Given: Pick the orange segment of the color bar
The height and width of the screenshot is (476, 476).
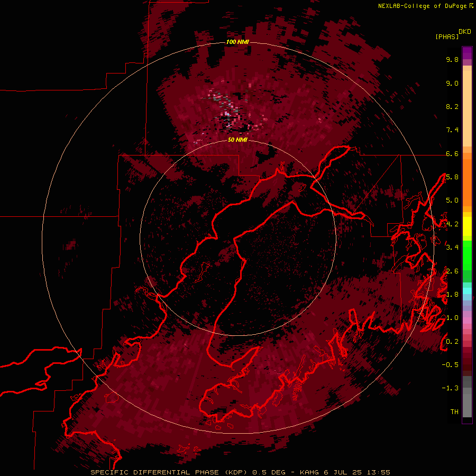Looking at the screenshot, I should point(467,182).
